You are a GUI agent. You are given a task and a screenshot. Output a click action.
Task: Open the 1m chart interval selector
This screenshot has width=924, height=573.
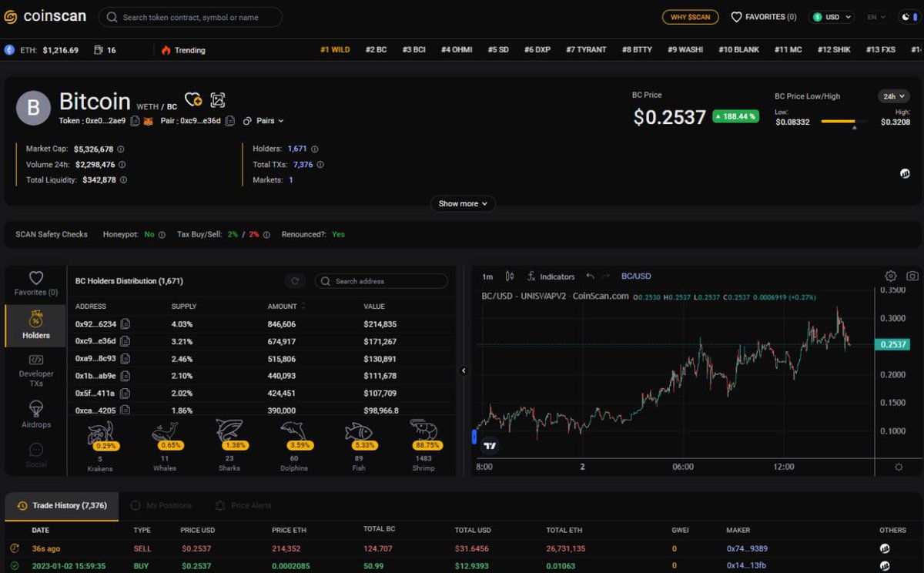pyautogui.click(x=487, y=276)
